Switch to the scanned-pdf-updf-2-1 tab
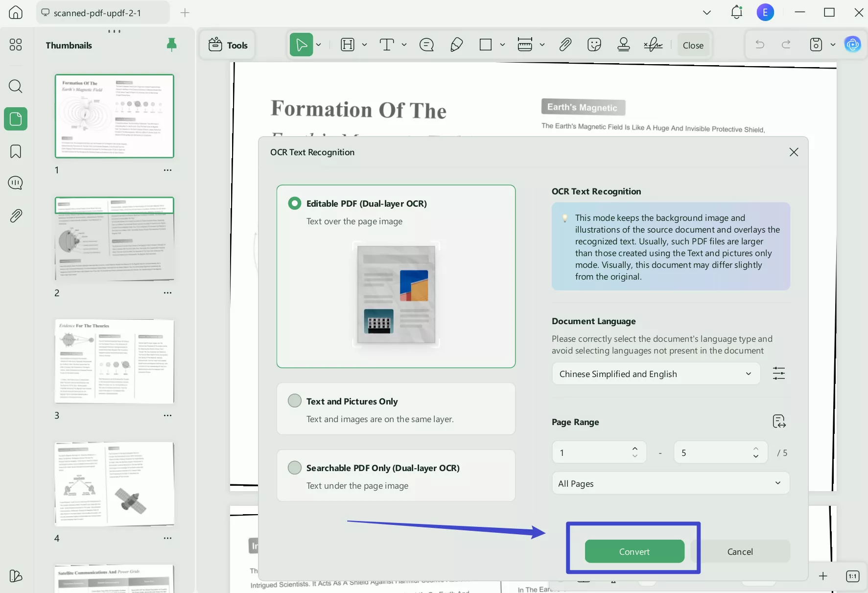This screenshot has width=868, height=593. (x=102, y=13)
